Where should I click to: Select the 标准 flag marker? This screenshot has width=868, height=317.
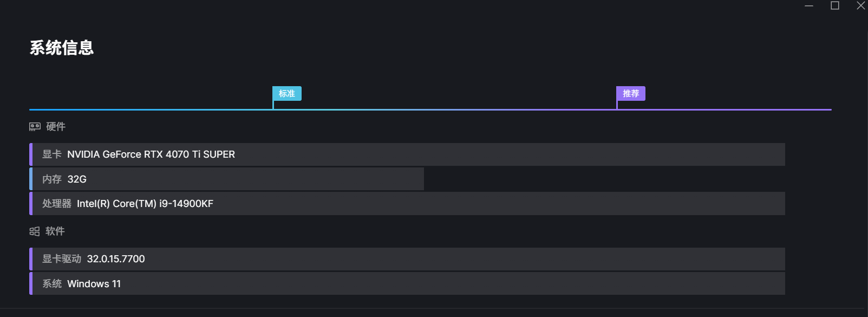[286, 94]
